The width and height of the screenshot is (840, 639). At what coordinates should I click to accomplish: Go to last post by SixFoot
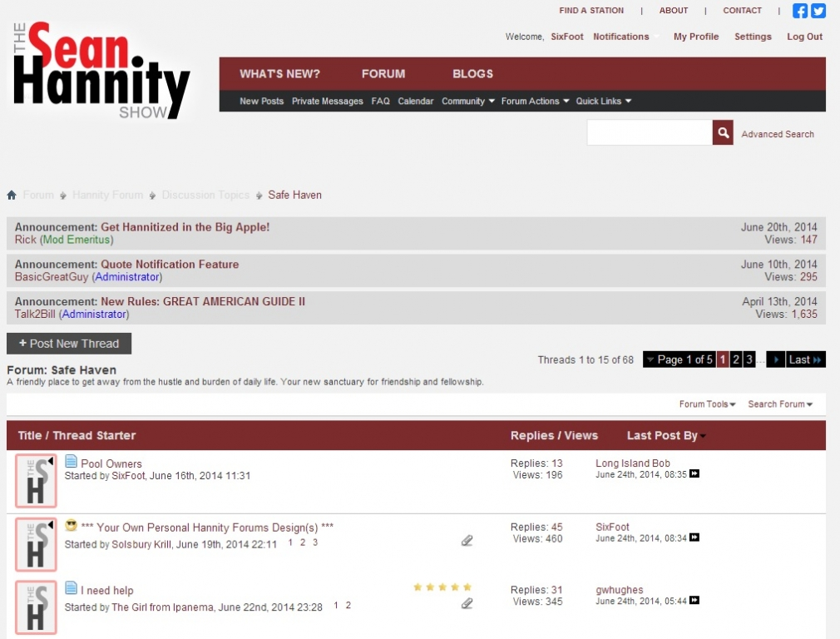(694, 537)
